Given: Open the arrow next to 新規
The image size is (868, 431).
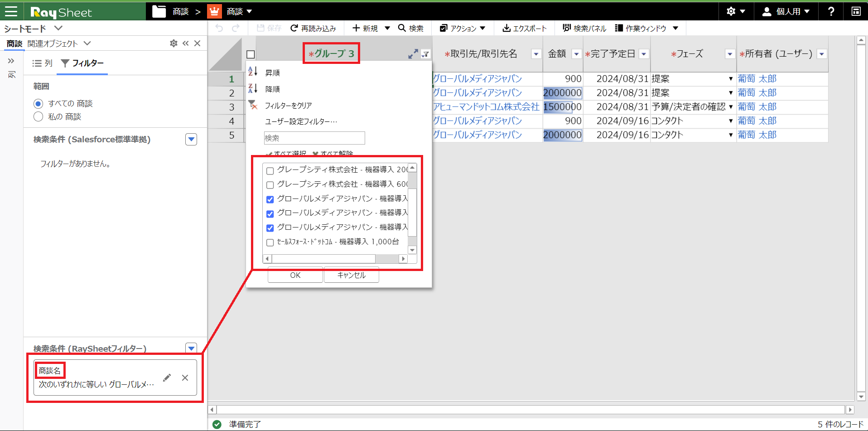Looking at the screenshot, I should [x=387, y=28].
